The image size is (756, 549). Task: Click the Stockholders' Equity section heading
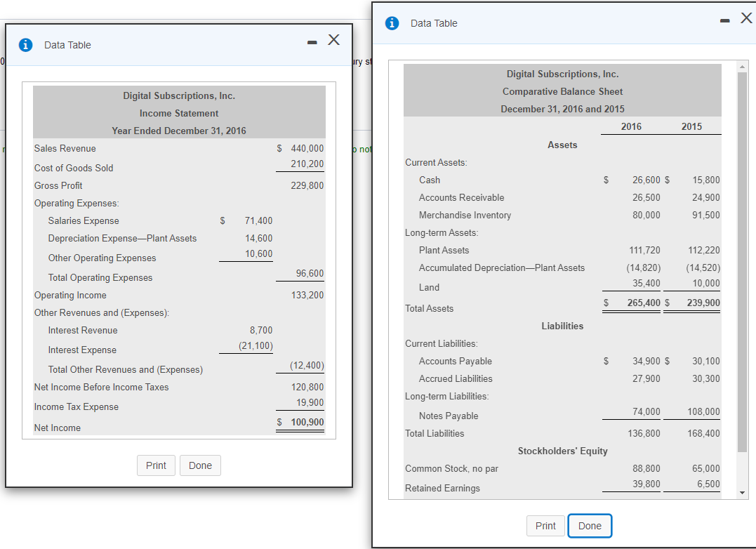pos(562,451)
